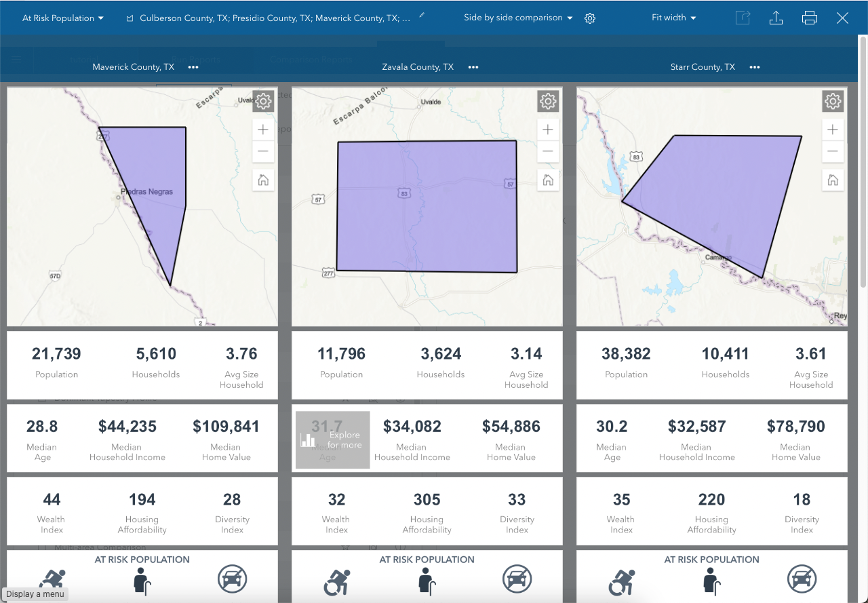This screenshot has height=603, width=868.
Task: Click Zavala County households value 3,624
Action: click(441, 354)
